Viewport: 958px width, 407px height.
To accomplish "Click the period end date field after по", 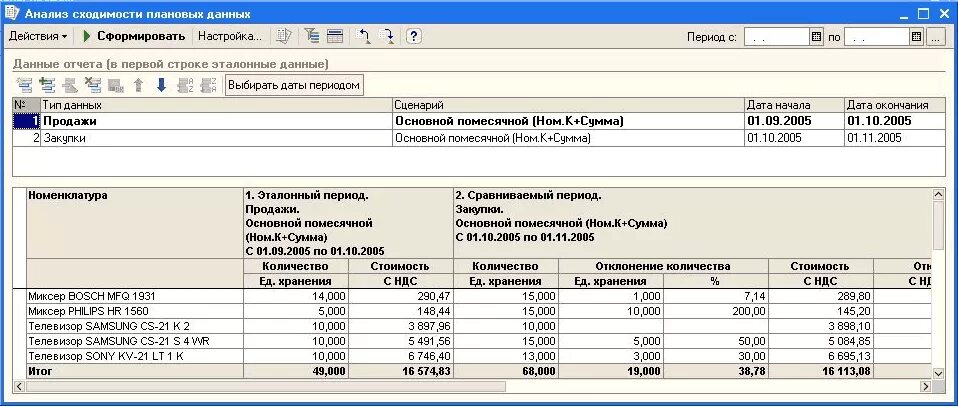I will [x=877, y=37].
